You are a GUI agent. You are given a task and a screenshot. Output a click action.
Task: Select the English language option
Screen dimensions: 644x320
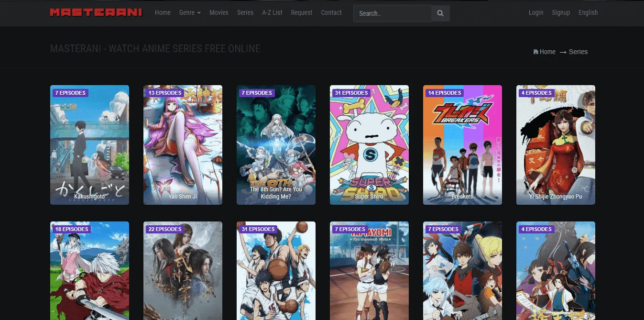pyautogui.click(x=588, y=12)
